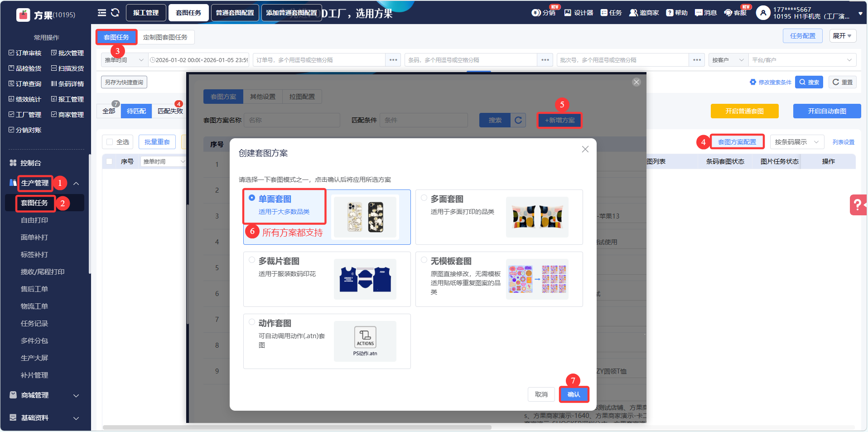Open the 按条码展示 dropdown
Screen dimensions: 868x432
(x=797, y=142)
